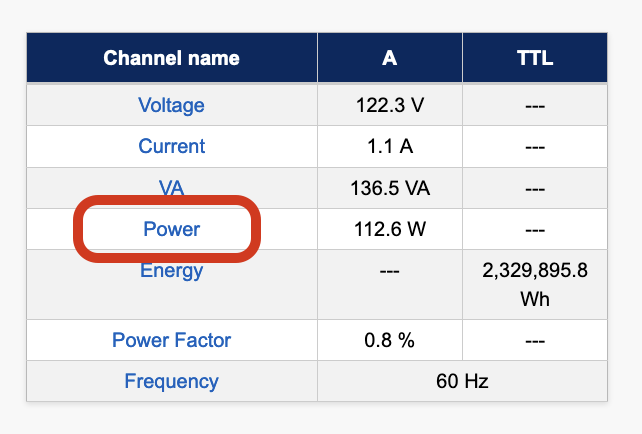
Task: Select the 0.8 % power factor value
Action: tap(390, 340)
